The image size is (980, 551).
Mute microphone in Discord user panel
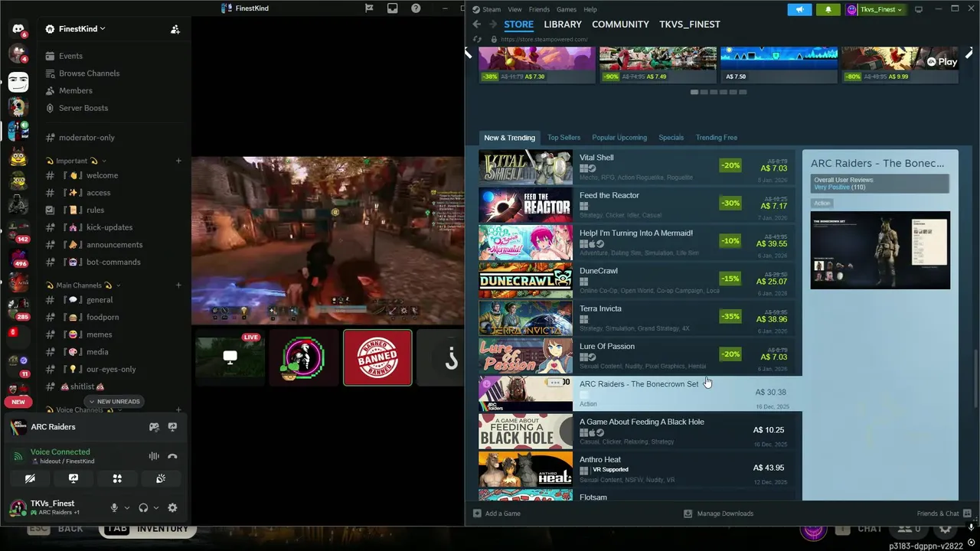(114, 507)
